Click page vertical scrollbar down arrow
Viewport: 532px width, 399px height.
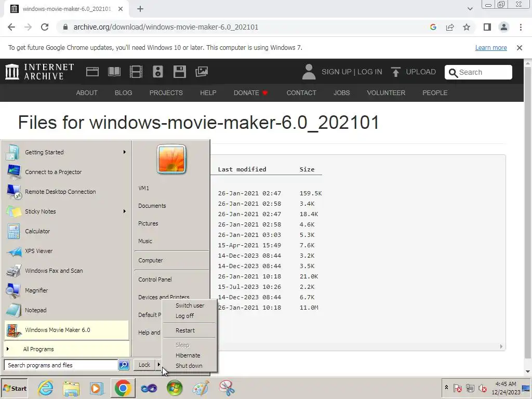coord(528,371)
